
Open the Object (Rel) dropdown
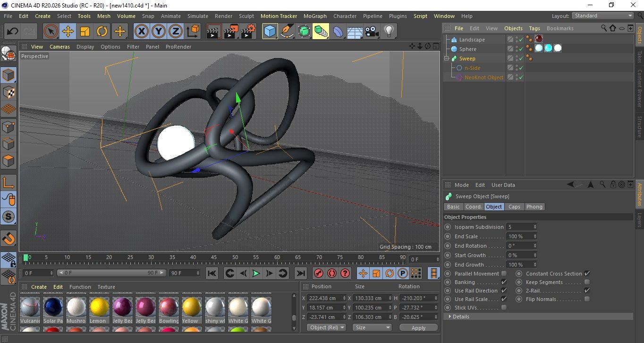click(326, 327)
